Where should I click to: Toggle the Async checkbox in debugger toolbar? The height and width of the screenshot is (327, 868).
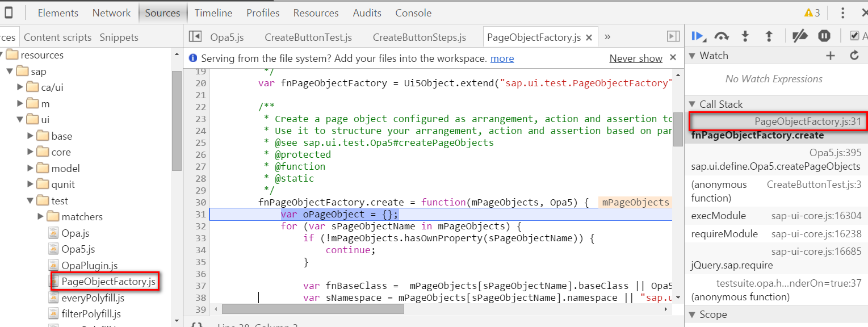pos(854,36)
